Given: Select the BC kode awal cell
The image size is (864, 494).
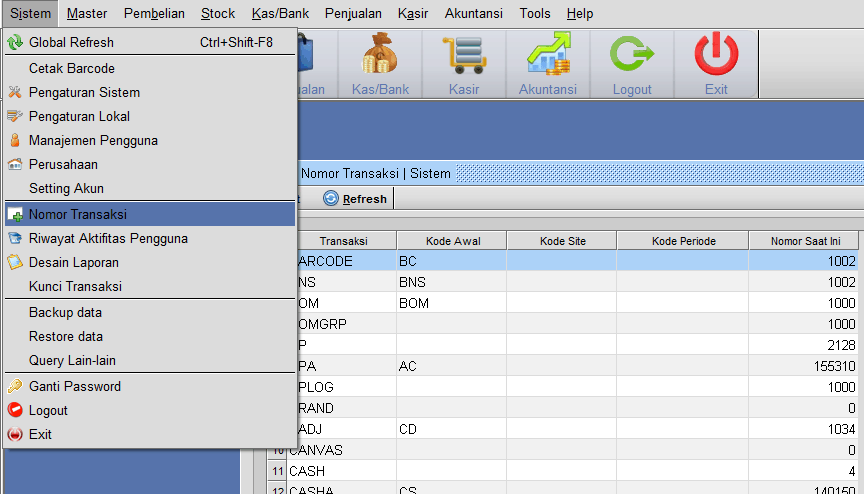Looking at the screenshot, I should coord(451,261).
